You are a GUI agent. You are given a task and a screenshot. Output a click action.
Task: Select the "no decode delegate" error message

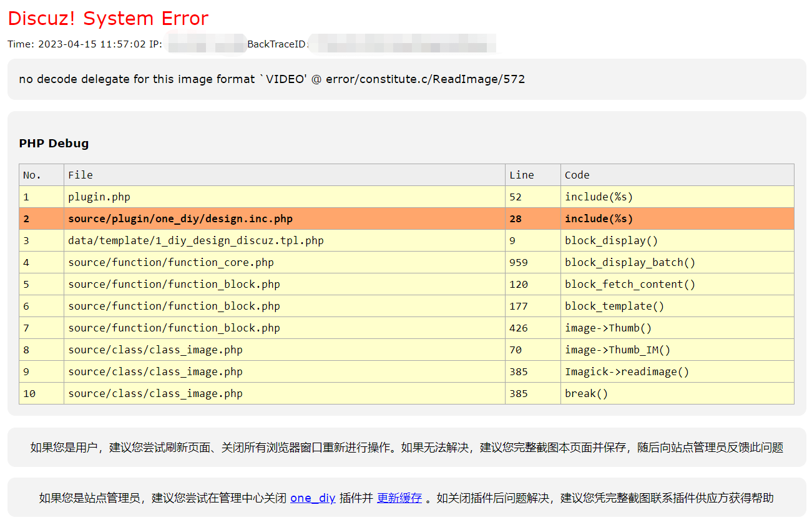(272, 79)
